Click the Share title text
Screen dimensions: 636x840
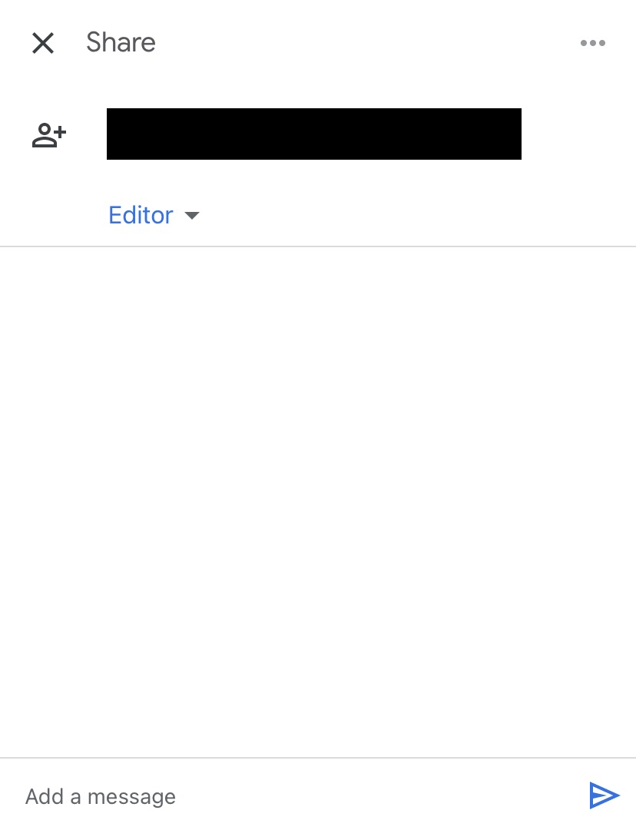click(121, 42)
